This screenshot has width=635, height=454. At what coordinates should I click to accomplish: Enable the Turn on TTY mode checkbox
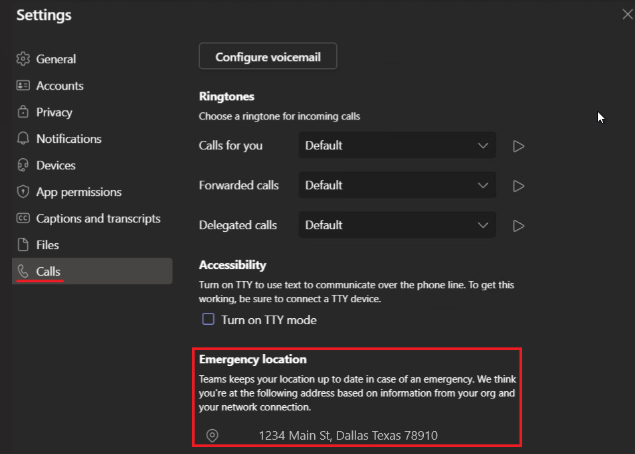point(208,319)
